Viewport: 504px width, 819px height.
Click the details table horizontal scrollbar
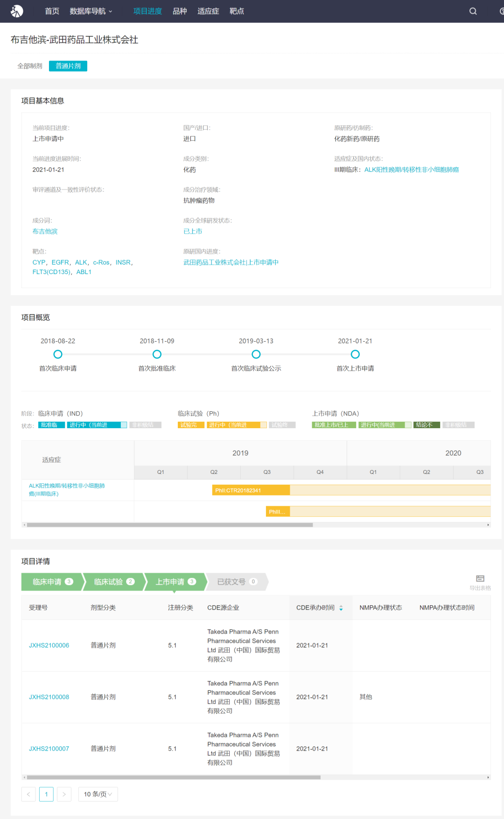click(x=174, y=777)
